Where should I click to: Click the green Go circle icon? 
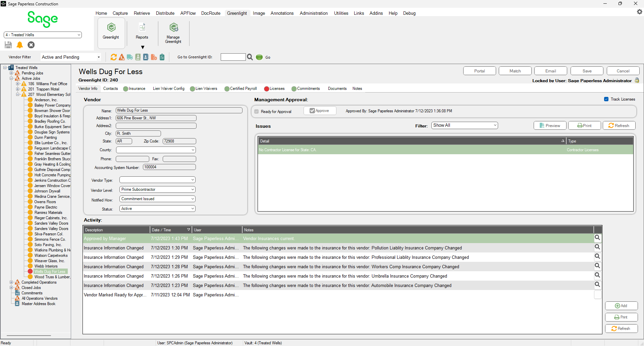(x=259, y=57)
